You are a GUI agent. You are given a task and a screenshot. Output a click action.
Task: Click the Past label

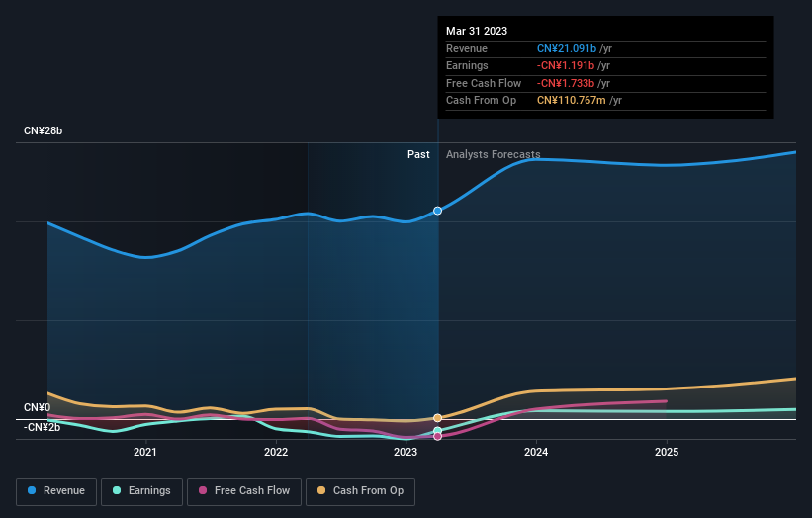point(418,155)
